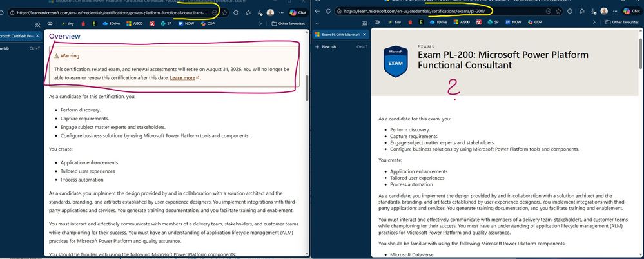This screenshot has height=259, width=644.
Task: Click 'Tailored user experiences' in left window
Action: click(88, 171)
